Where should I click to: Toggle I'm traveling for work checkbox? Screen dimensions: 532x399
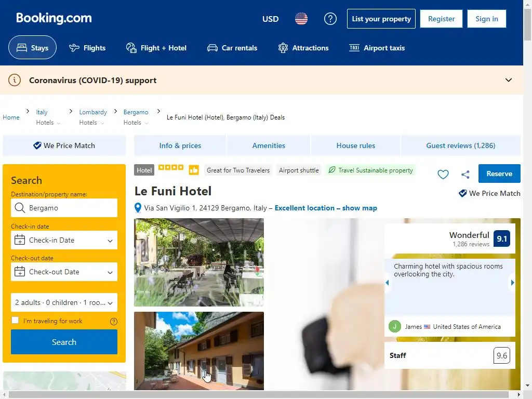(15, 320)
